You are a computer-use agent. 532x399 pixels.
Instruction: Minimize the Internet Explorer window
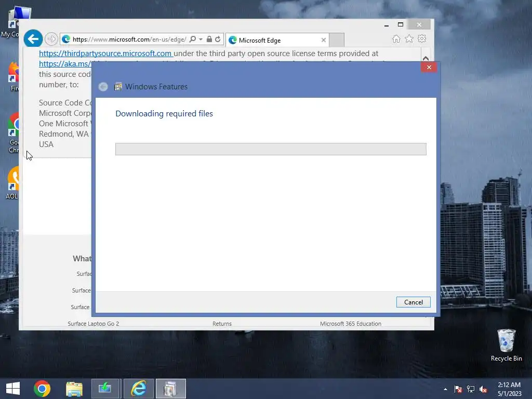pos(387,25)
